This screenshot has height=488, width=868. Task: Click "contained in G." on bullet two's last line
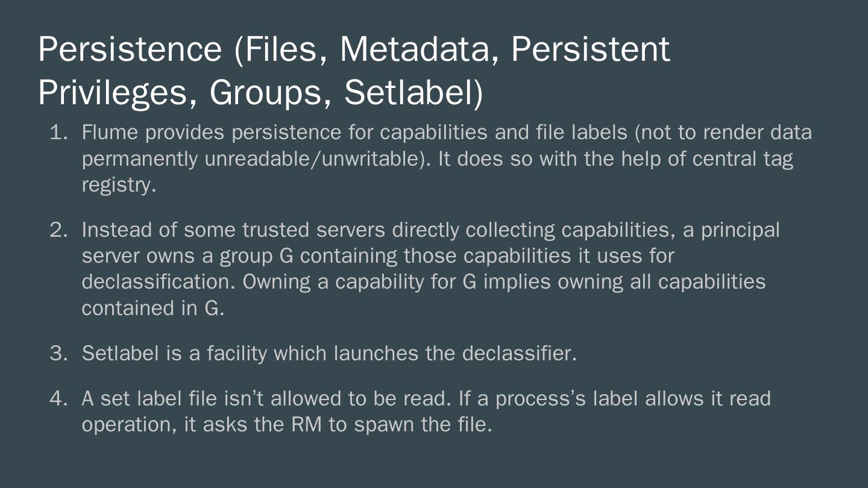coord(153,308)
